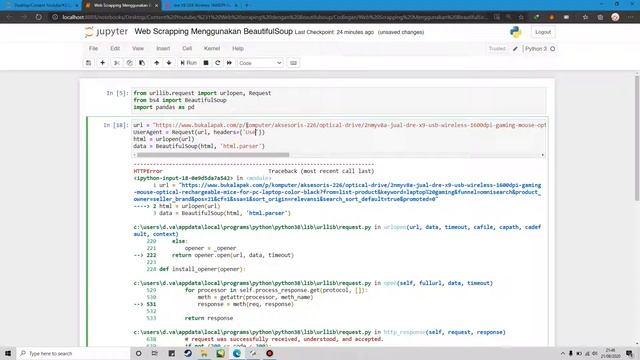Move the selected cell up
640x360 pixels.
click(157, 63)
